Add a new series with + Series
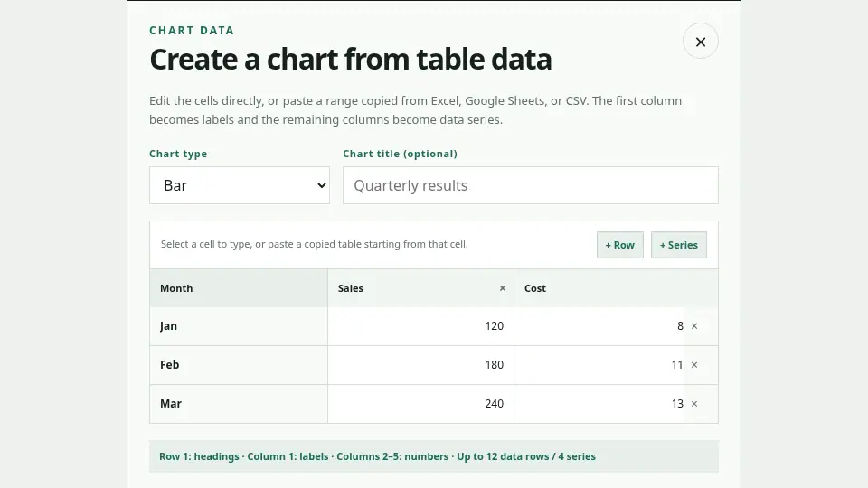Screen dimensions: 868x488 (679, 245)
